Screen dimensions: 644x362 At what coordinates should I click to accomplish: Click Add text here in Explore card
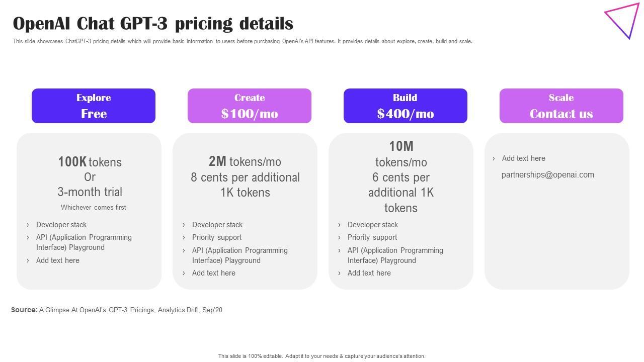click(x=58, y=260)
